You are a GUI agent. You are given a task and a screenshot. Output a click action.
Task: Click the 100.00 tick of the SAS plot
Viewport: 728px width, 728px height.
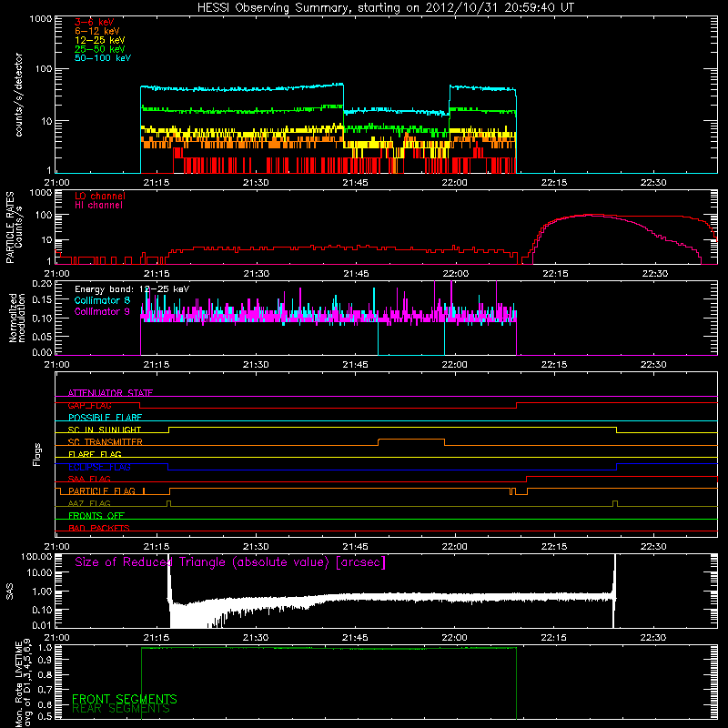point(36,557)
